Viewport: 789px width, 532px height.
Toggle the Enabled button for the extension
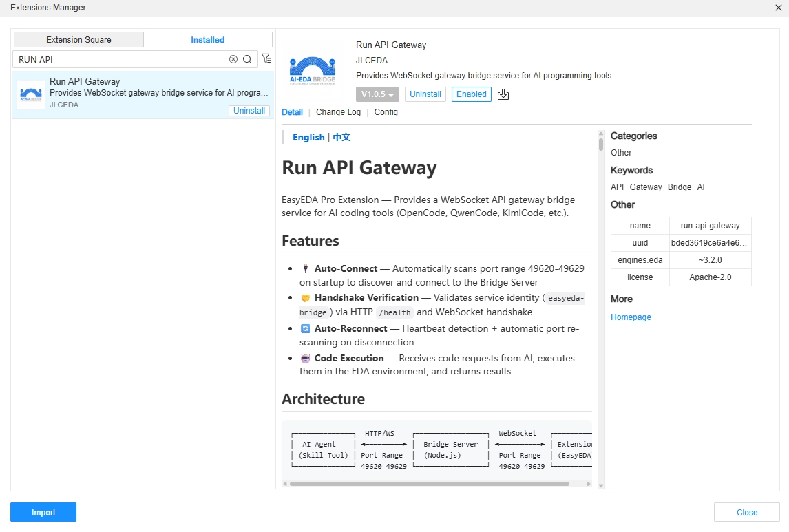[472, 94]
